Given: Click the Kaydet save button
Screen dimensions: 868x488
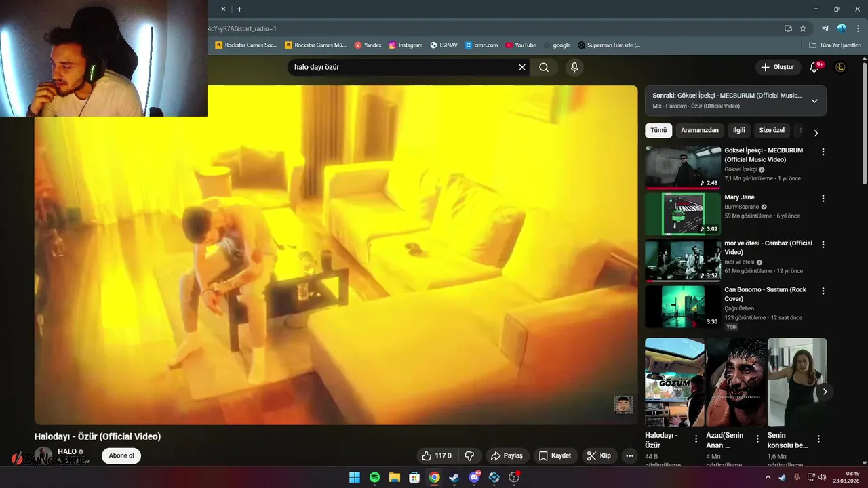Looking at the screenshot, I should (555, 455).
